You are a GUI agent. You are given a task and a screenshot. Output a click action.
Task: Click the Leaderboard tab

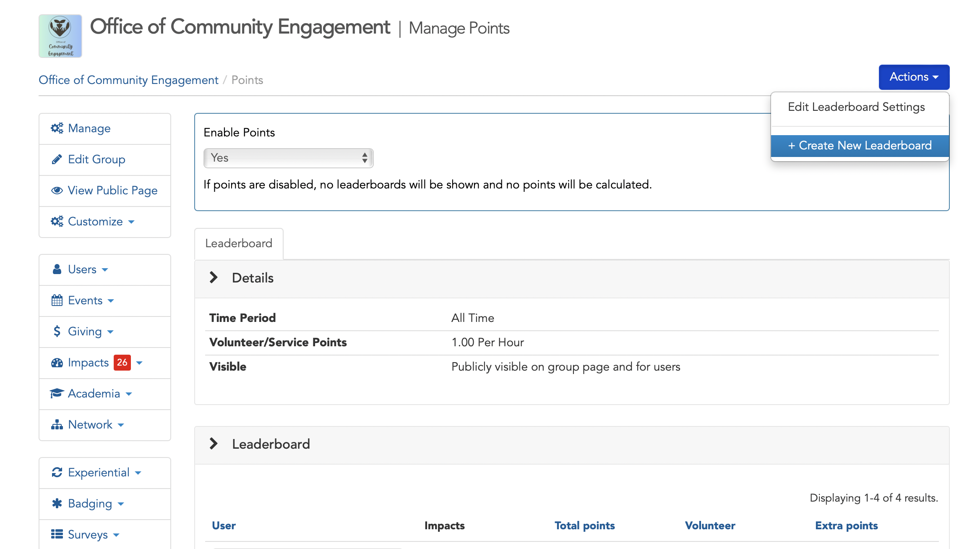(238, 244)
